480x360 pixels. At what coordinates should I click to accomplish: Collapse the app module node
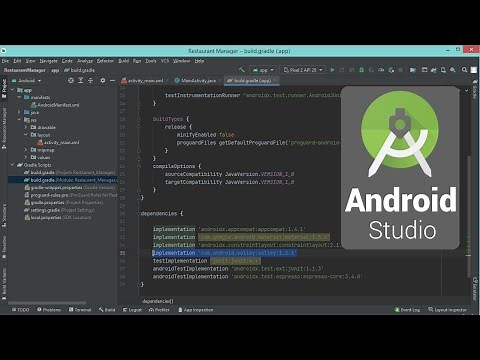click(x=12, y=90)
